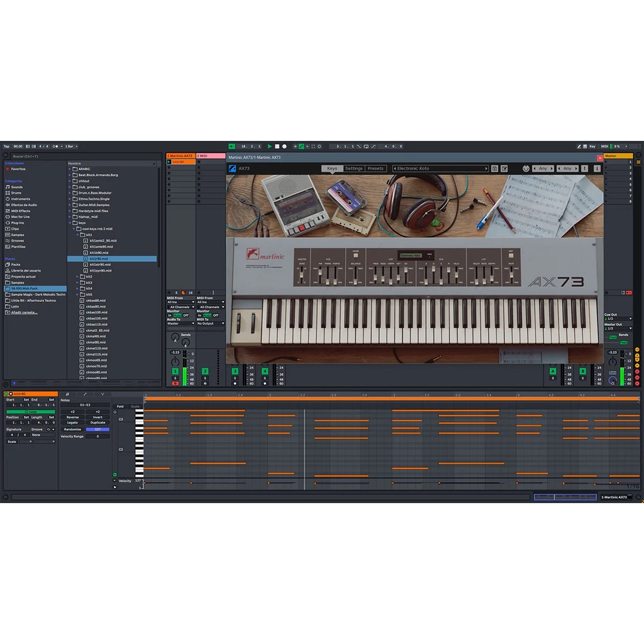
Task: Click the round Record button in transport
Action: pyautogui.click(x=284, y=146)
